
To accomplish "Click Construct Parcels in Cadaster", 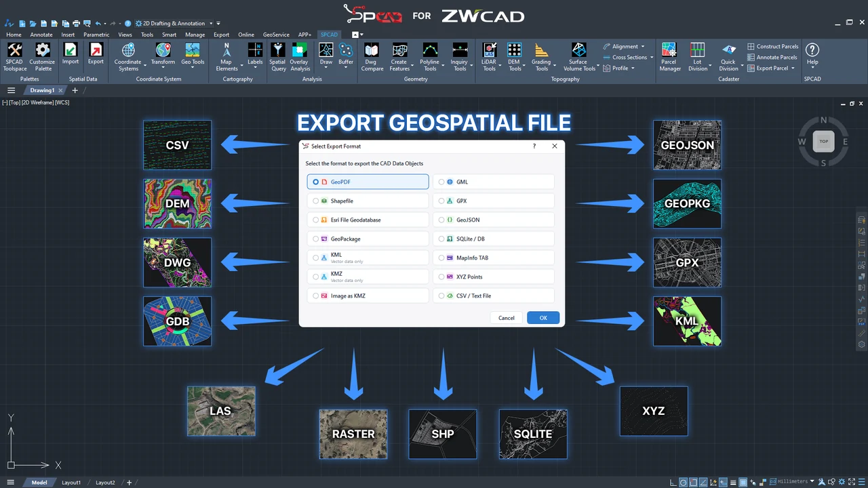I will pos(773,47).
